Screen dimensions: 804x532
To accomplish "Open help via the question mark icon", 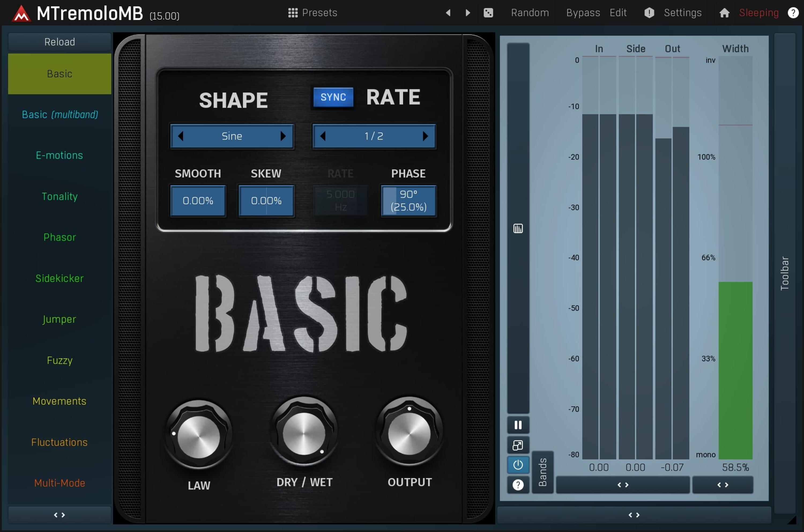I will coord(793,13).
